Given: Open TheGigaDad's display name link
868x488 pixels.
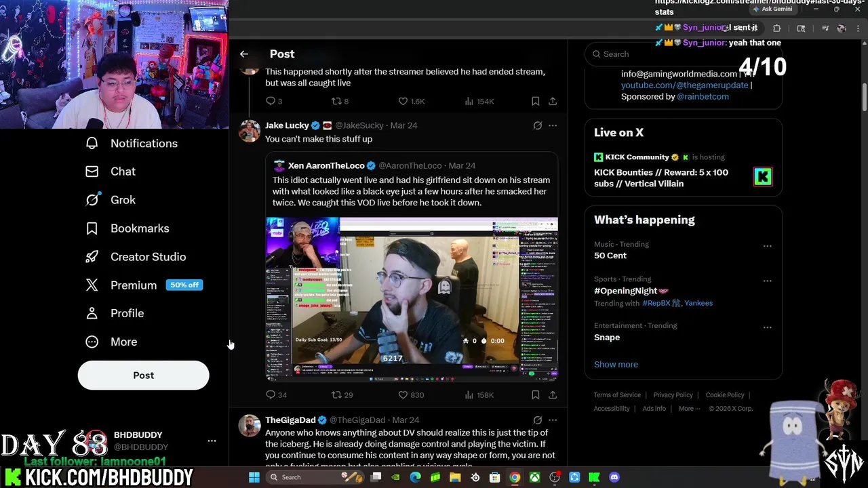Looking at the screenshot, I should [290, 420].
